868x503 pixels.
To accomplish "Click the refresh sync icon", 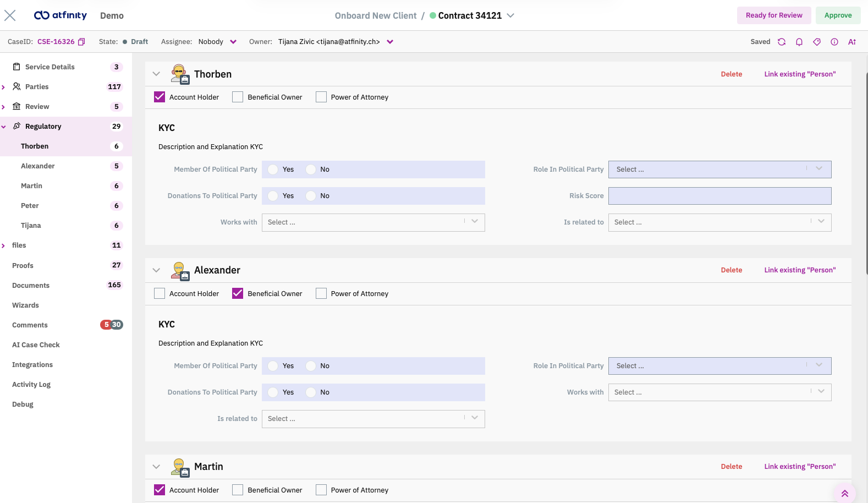I will click(782, 42).
